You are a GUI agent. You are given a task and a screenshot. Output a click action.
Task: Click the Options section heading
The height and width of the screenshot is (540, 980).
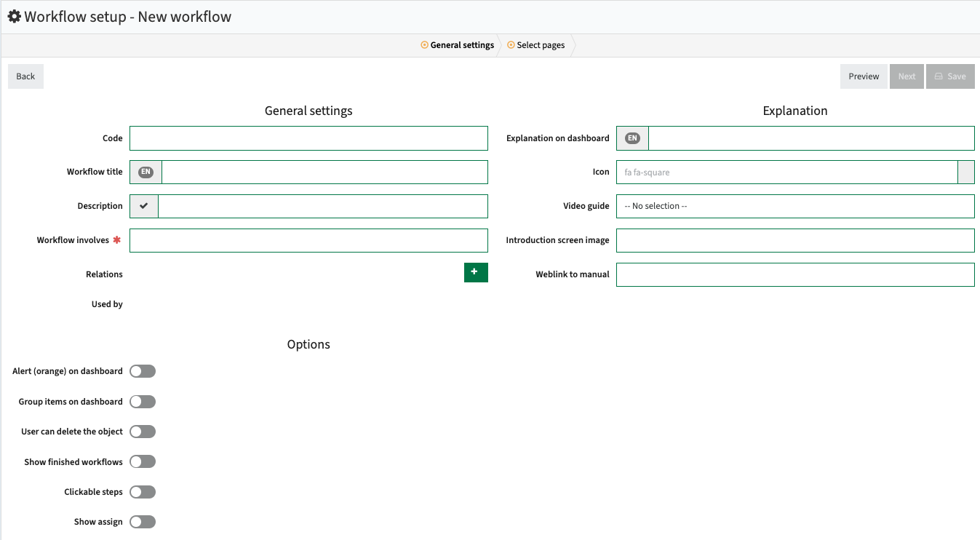point(308,344)
